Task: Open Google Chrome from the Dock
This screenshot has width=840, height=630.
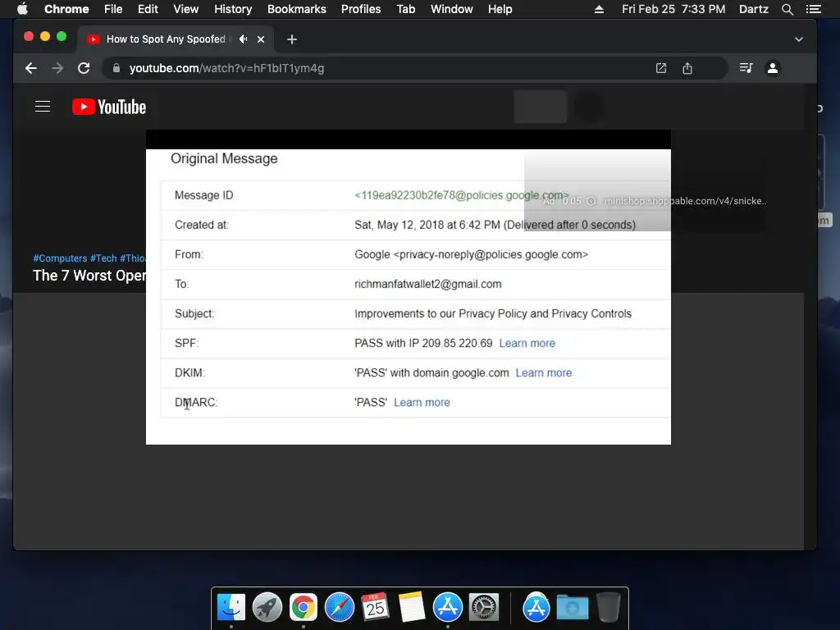Action: pos(304,608)
